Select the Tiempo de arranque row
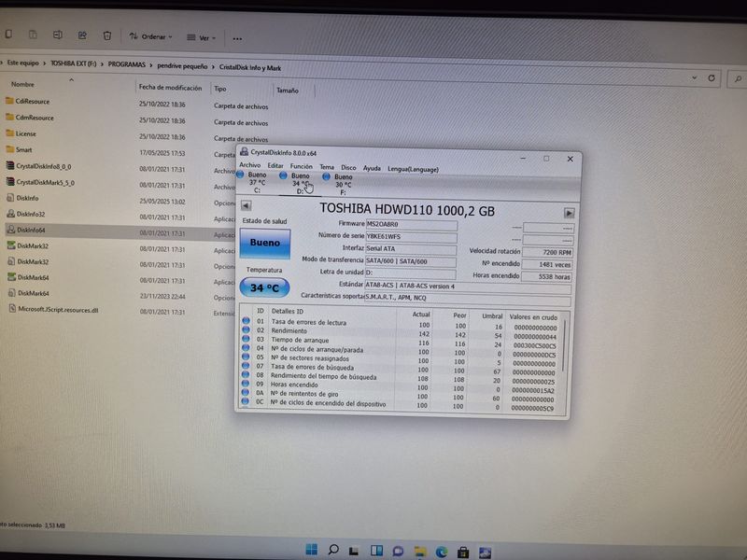This screenshot has height=560, width=747. (401, 342)
